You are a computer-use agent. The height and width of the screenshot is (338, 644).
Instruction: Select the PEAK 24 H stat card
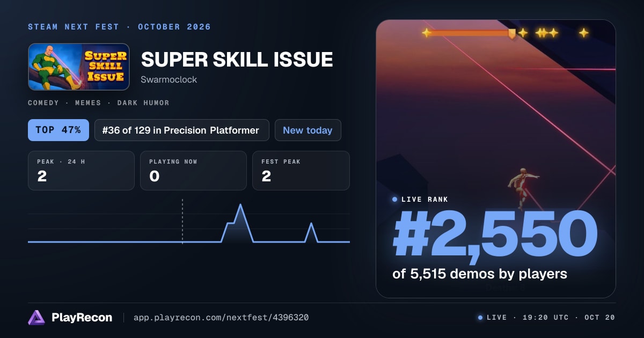click(81, 171)
